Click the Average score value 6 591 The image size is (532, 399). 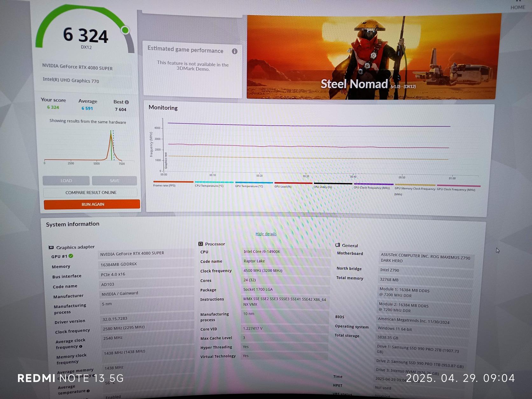(87, 108)
